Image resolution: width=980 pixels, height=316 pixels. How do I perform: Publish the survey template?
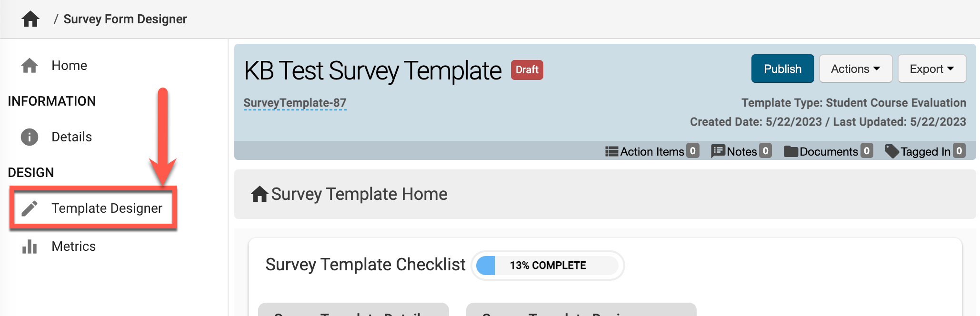pos(782,69)
